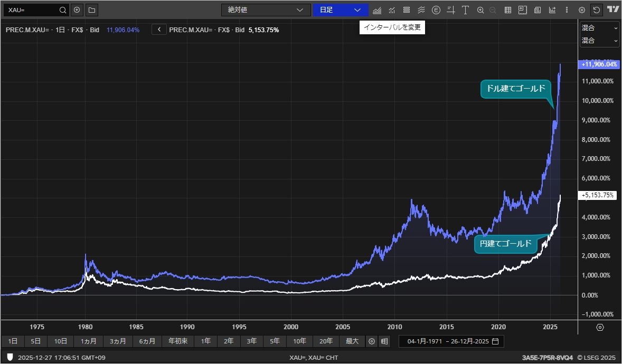
Task: Click the indicators waves icon
Action: click(x=421, y=9)
